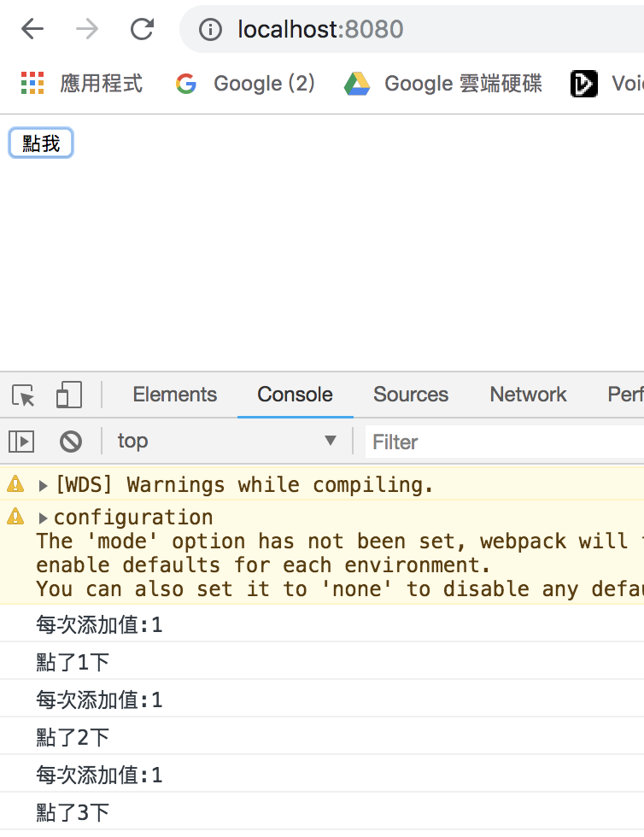Switch to the Perf tab
The height and width of the screenshot is (837, 644).
(x=625, y=395)
